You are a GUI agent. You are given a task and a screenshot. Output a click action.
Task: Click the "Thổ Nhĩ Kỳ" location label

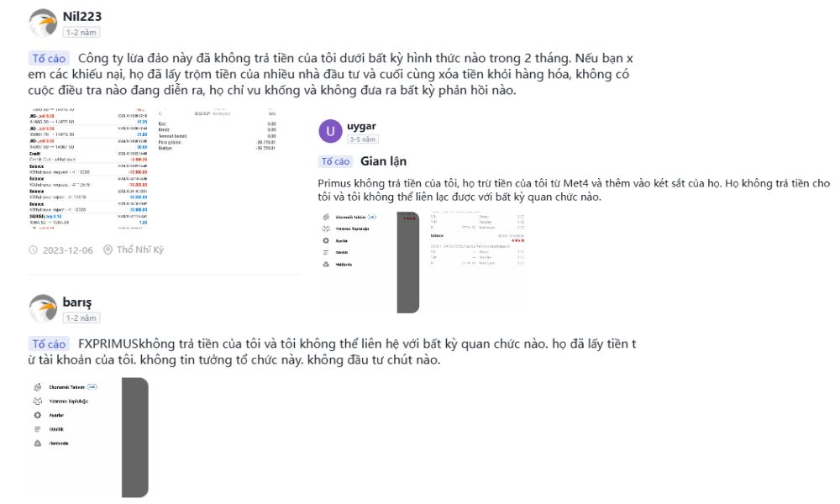coord(140,249)
